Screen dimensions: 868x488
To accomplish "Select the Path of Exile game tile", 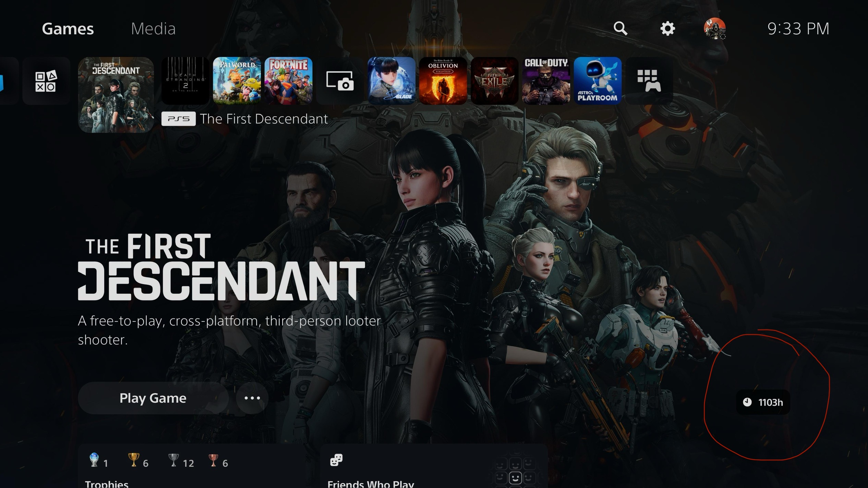I will point(494,81).
